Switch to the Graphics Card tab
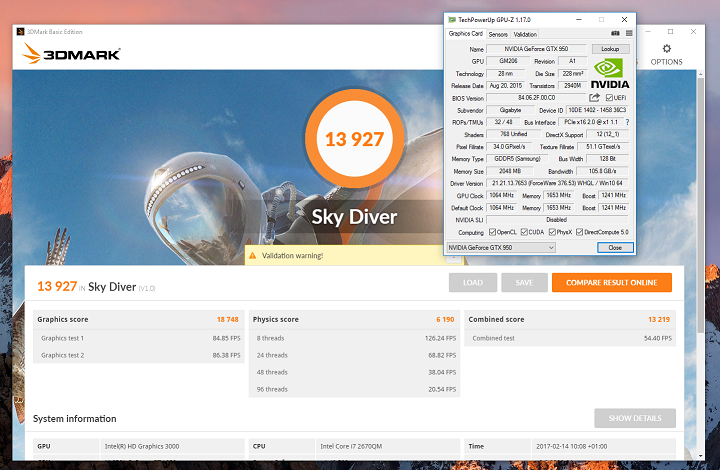This screenshot has width=720, height=470. pos(466,34)
